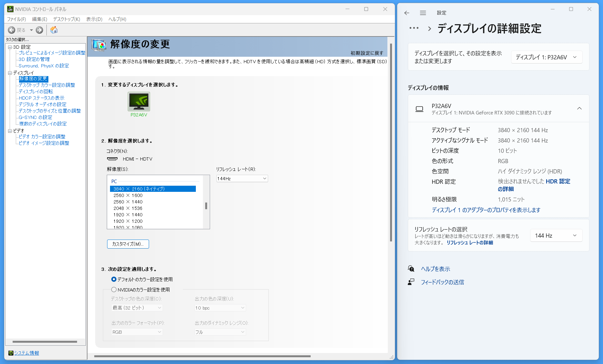Click the breadcrumb ellipsis in Settings
The image size is (603, 364).
coord(414,28)
